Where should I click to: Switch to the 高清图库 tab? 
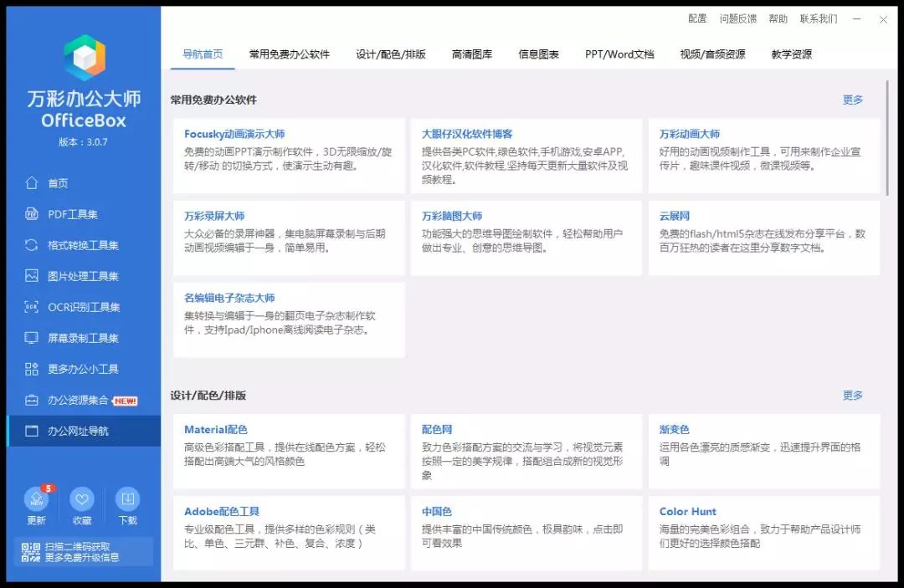coord(472,54)
